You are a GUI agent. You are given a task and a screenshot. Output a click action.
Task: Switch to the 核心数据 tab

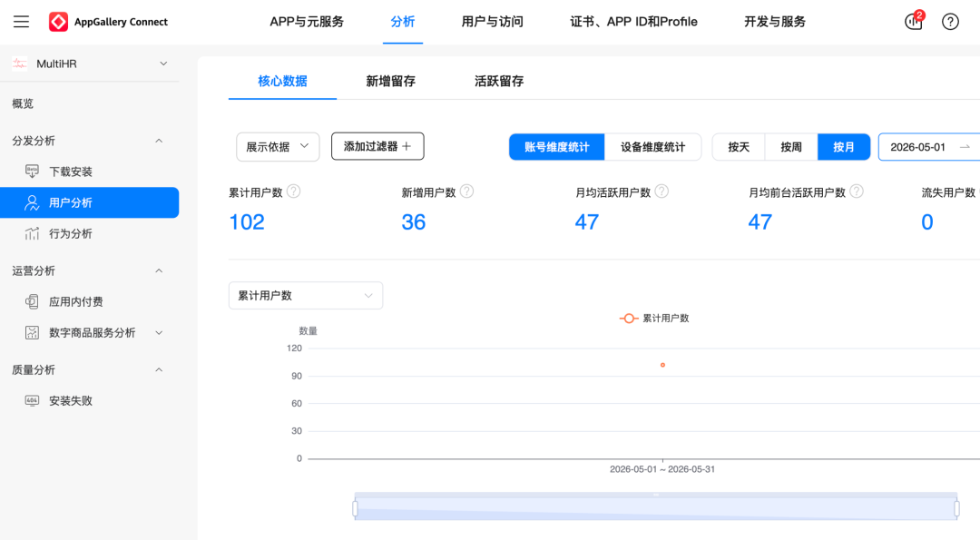click(x=282, y=82)
